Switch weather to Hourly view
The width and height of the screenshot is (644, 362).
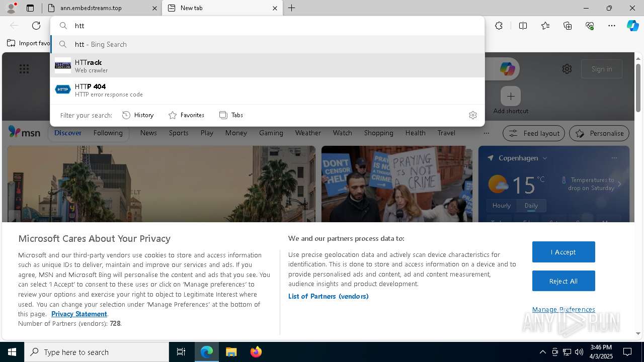502,206
